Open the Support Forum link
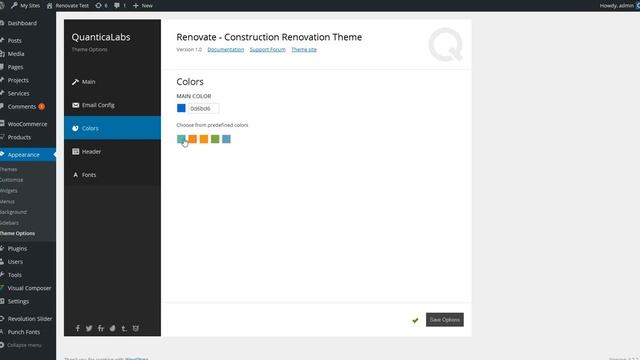The height and width of the screenshot is (360, 640). pyautogui.click(x=268, y=49)
